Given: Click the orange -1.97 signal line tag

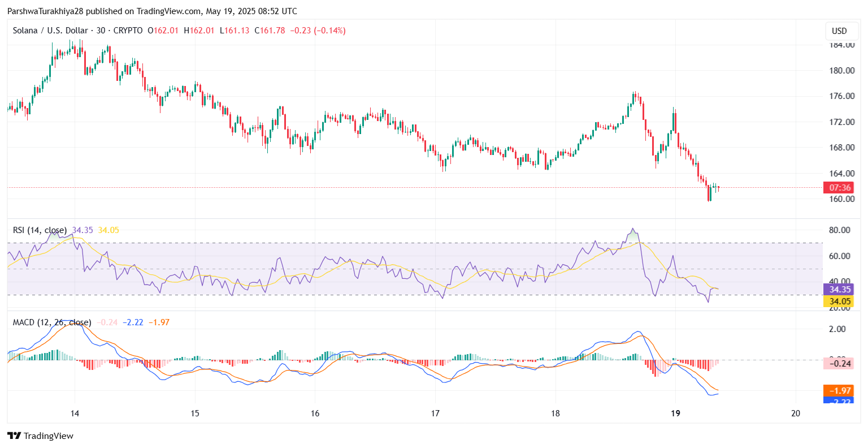Looking at the screenshot, I should (x=838, y=390).
